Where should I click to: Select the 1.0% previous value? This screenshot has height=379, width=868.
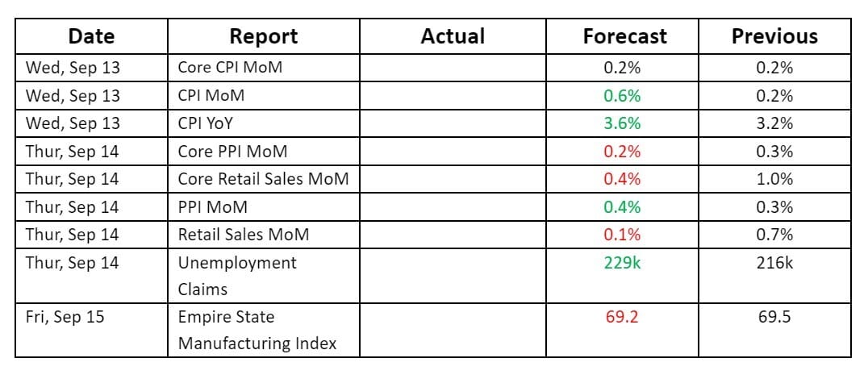774,179
